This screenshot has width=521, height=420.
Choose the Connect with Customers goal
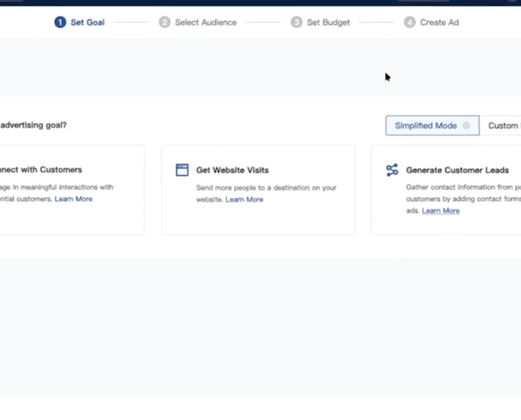pos(72,190)
